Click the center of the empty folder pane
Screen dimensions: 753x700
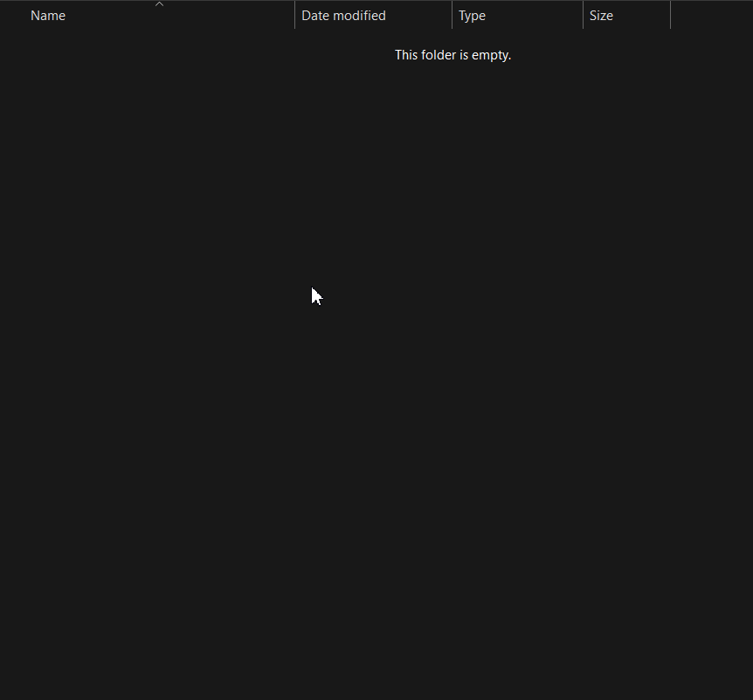pos(376,365)
